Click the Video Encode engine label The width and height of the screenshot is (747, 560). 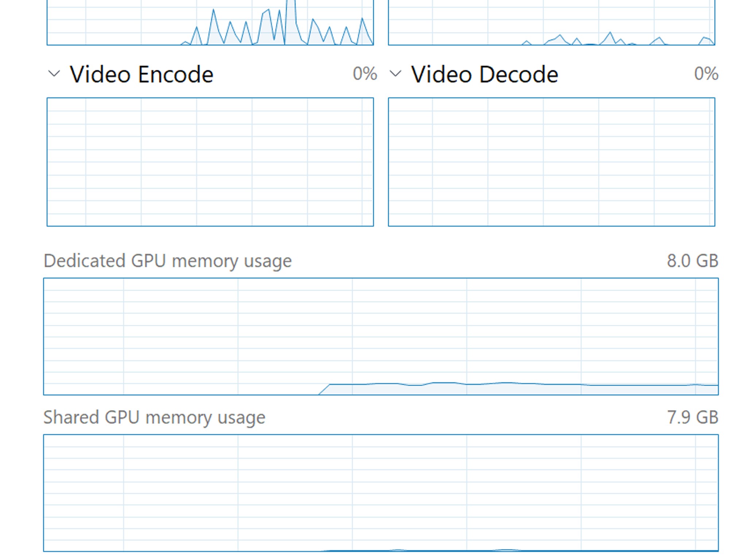(142, 74)
